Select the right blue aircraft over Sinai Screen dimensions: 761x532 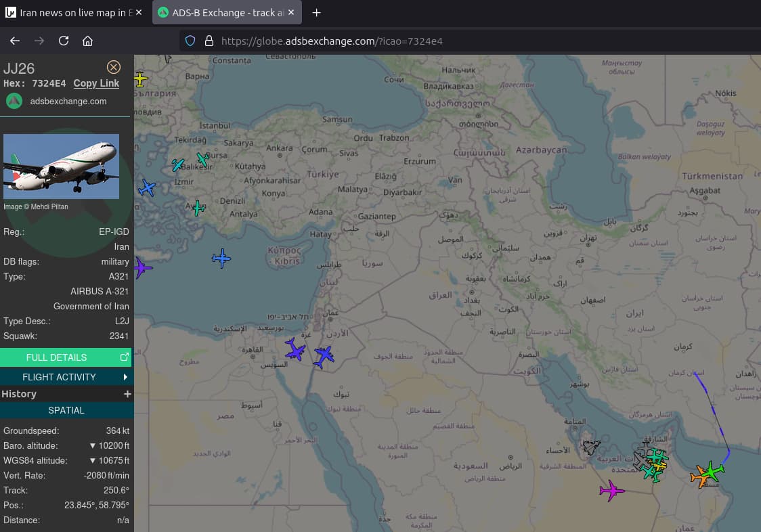coord(323,356)
